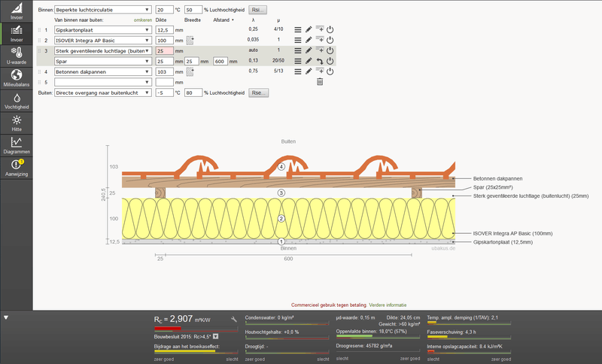The height and width of the screenshot is (364, 602).
Task: Collapse the results panel with white triangle
Action: 6,317
